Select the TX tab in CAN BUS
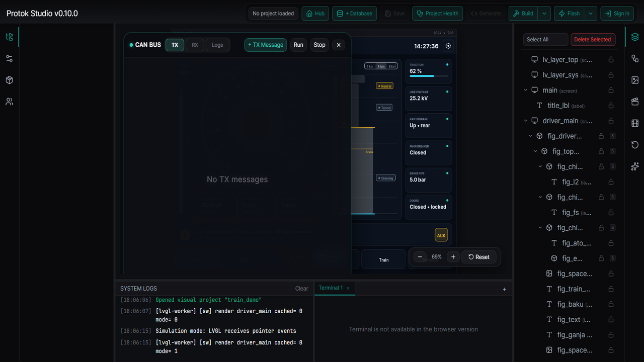This screenshot has height=362, width=644. (x=175, y=45)
